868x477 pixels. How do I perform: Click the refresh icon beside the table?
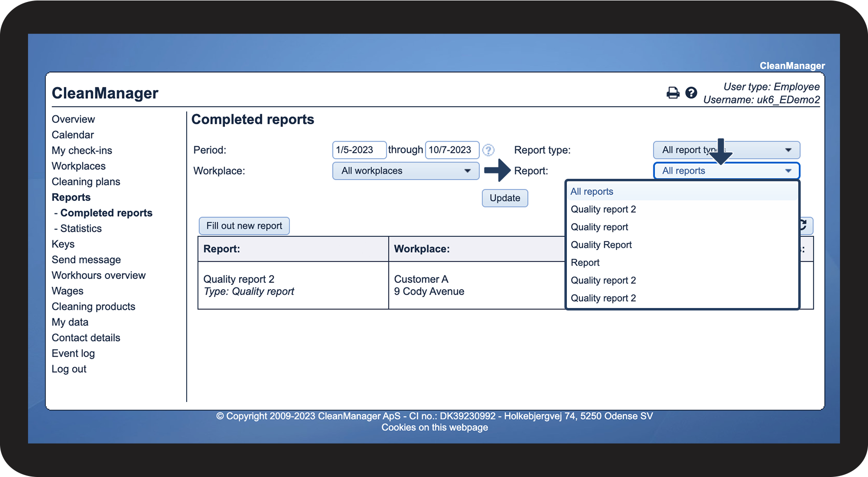[805, 225]
